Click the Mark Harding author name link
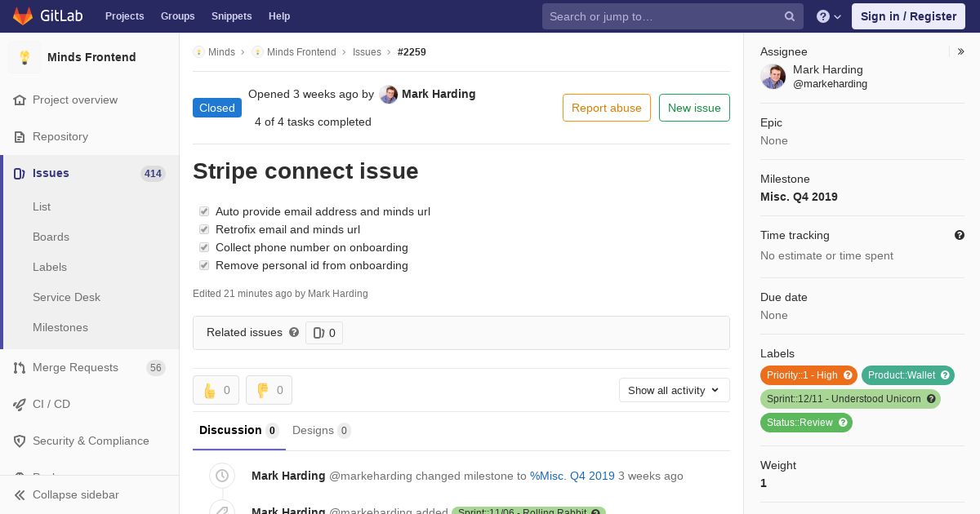The width and height of the screenshot is (980, 514). click(439, 94)
